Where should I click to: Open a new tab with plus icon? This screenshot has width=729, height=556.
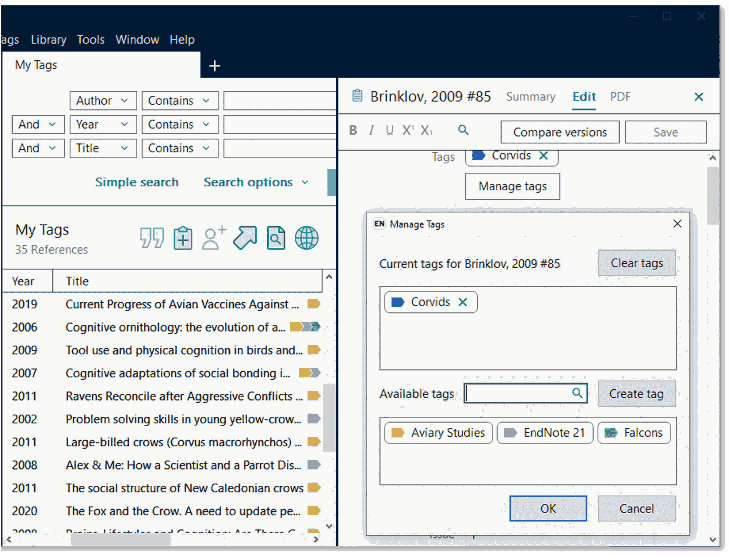click(214, 66)
